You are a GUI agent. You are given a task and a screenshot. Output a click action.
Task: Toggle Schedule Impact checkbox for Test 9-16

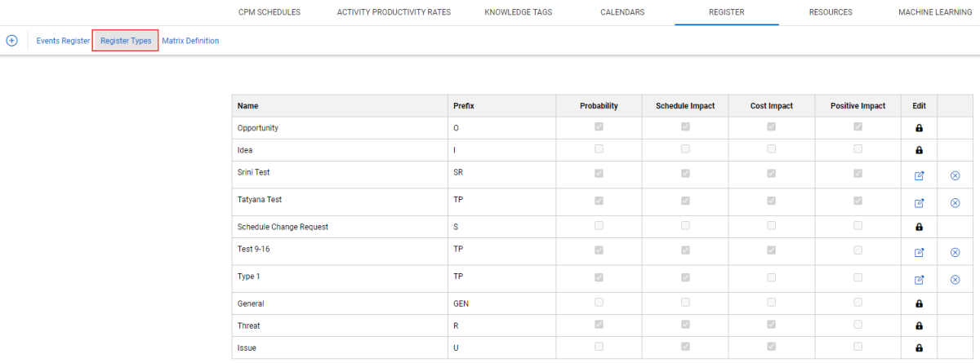685,250
